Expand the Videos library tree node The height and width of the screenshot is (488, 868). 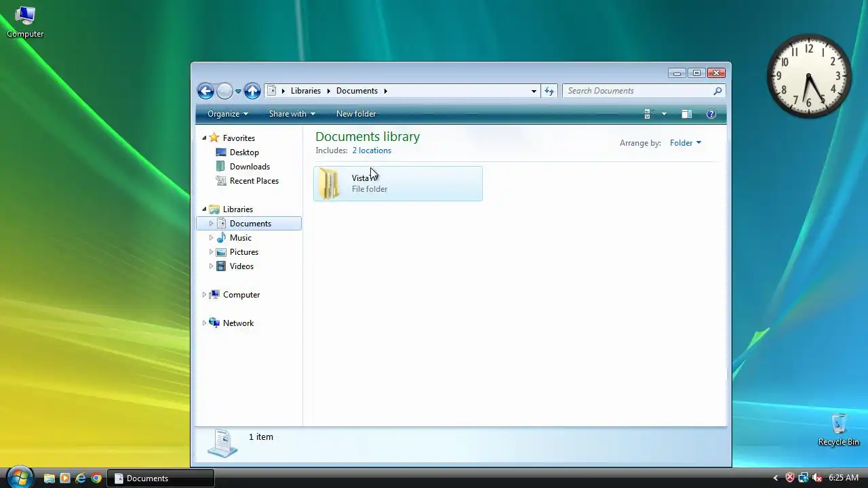211,266
